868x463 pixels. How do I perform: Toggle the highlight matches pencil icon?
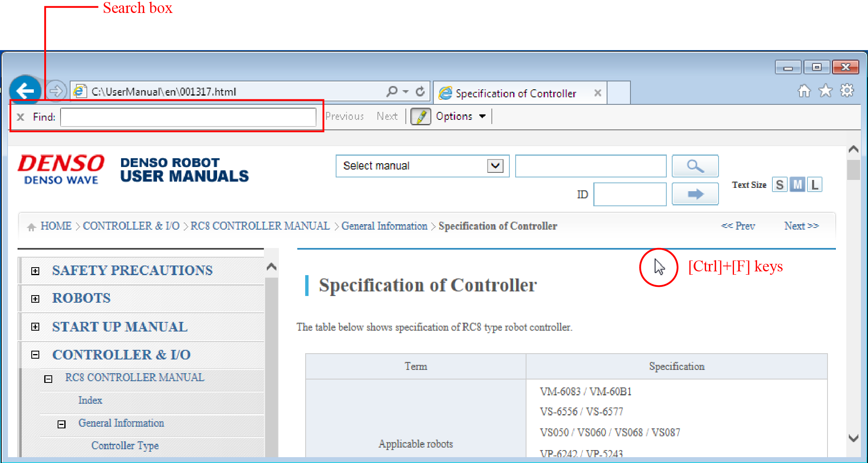[420, 116]
